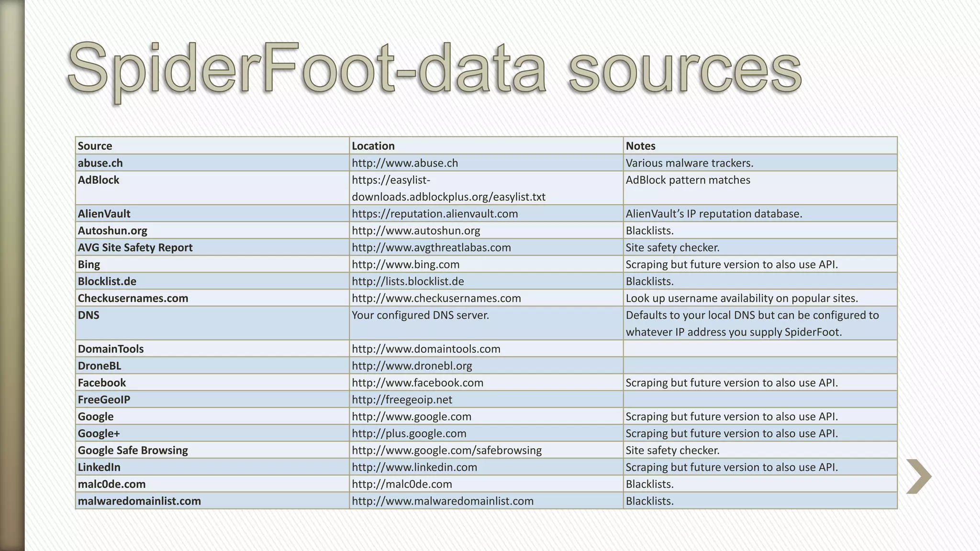The image size is (980, 551).
Task: Select the Source column header
Action: (95, 146)
